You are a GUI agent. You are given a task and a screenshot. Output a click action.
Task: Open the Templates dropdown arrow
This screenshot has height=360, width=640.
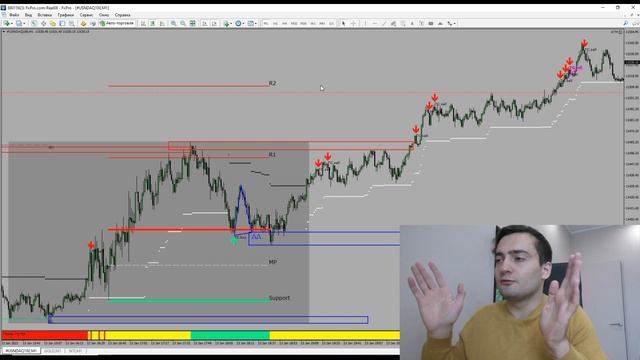click(256, 24)
